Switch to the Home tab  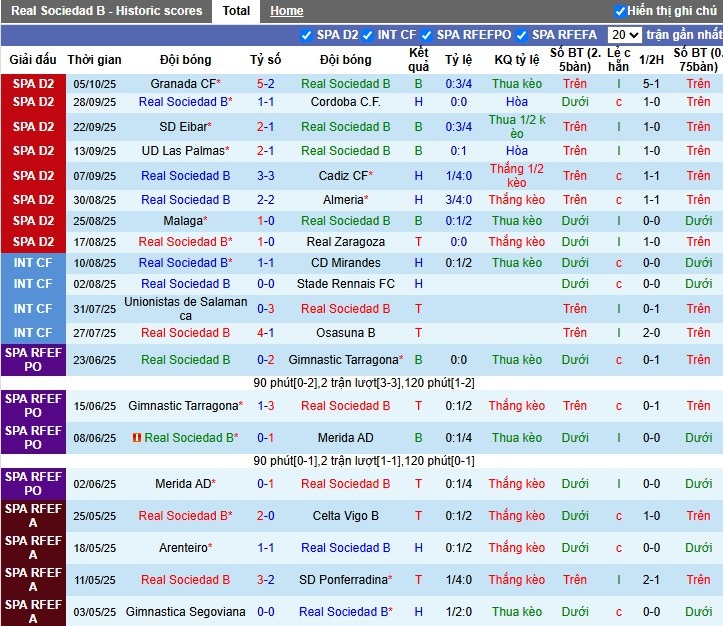(x=286, y=11)
